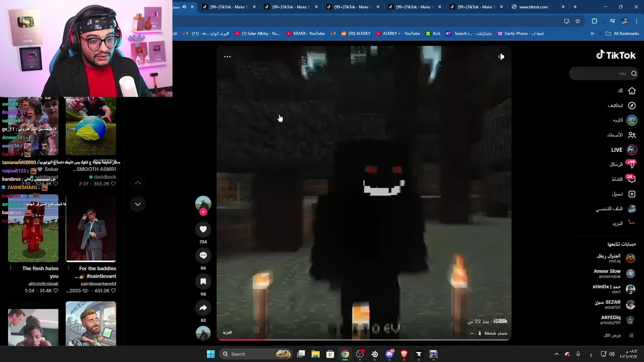Go to next video with down chevron
Image resolution: width=644 pixels, height=362 pixels.
coord(138,204)
